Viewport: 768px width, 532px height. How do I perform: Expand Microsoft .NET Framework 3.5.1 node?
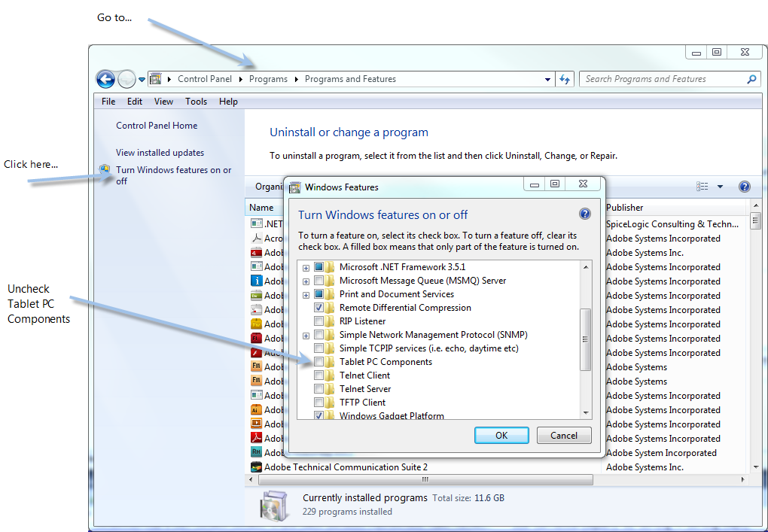pyautogui.click(x=306, y=268)
